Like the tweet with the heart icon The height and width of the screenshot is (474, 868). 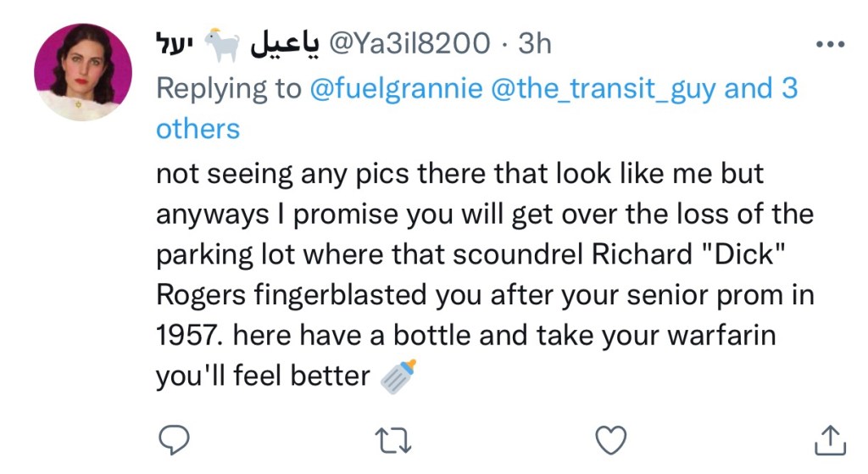click(x=609, y=440)
